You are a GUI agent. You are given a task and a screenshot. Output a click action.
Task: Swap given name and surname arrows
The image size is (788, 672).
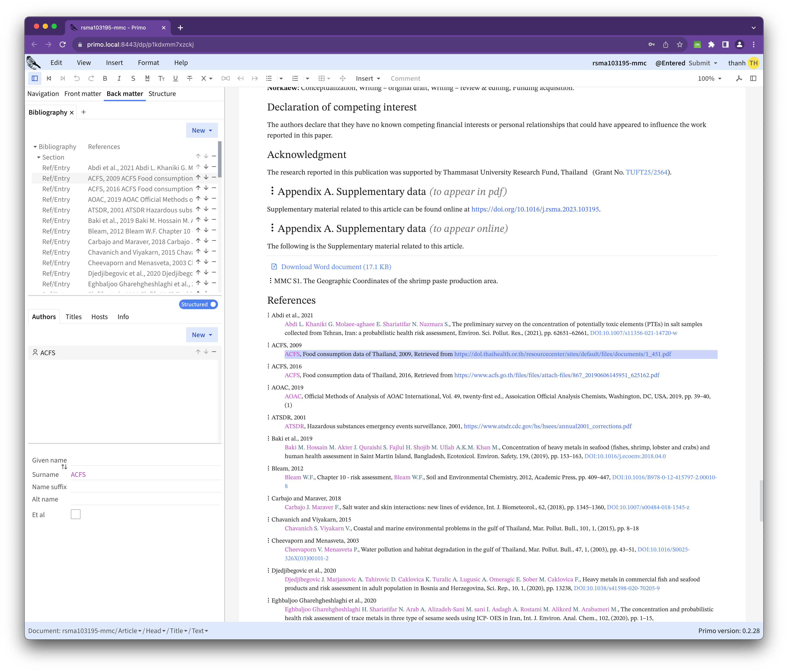point(64,467)
